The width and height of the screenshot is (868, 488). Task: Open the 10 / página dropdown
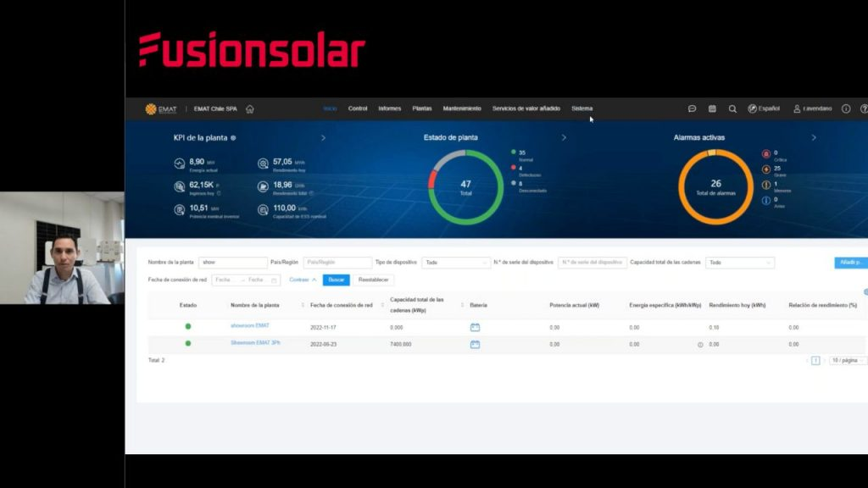[848, 360]
